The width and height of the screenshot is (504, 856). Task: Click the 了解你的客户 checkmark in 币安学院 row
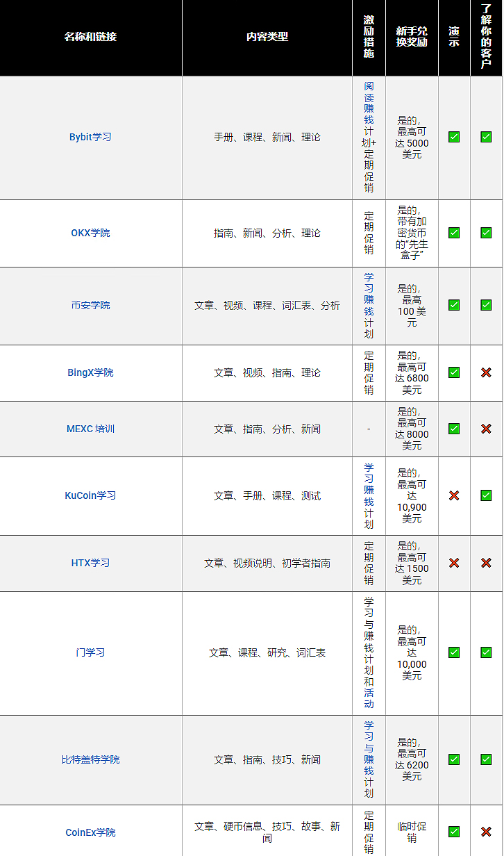tap(486, 305)
